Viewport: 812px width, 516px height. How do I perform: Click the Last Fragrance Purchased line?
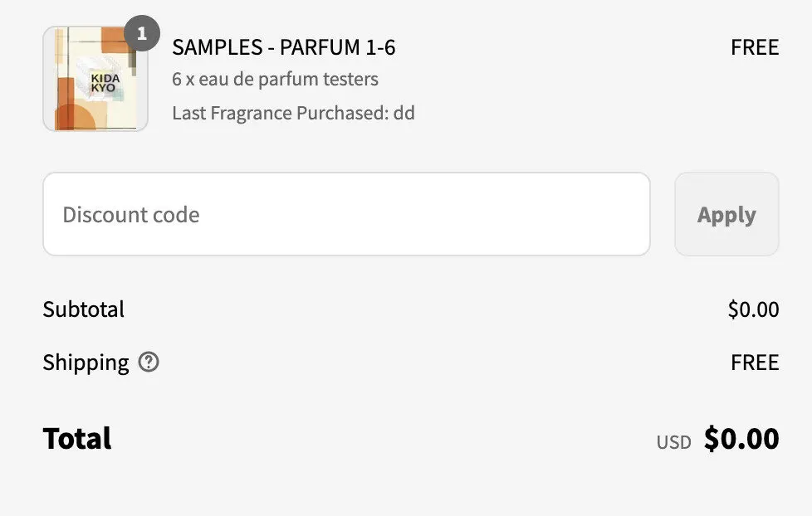(294, 113)
